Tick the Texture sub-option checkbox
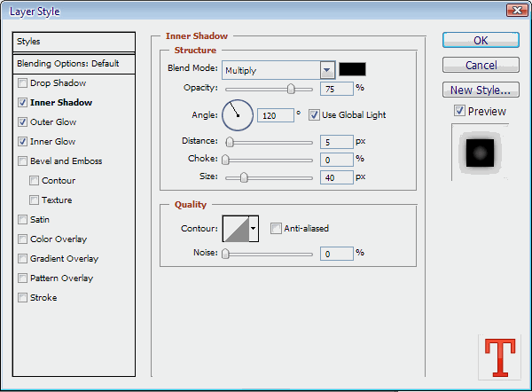Viewport: 532px width, 392px height. pyautogui.click(x=34, y=200)
